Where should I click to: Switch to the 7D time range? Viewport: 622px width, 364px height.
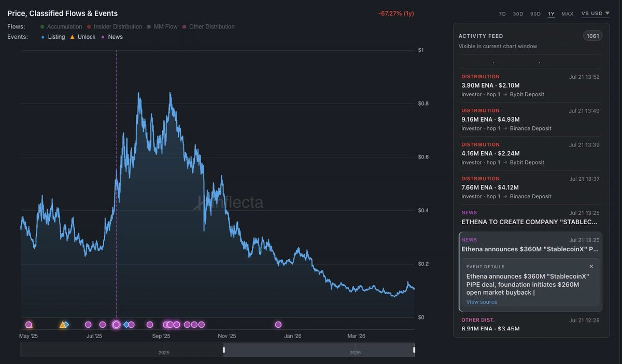click(x=502, y=14)
